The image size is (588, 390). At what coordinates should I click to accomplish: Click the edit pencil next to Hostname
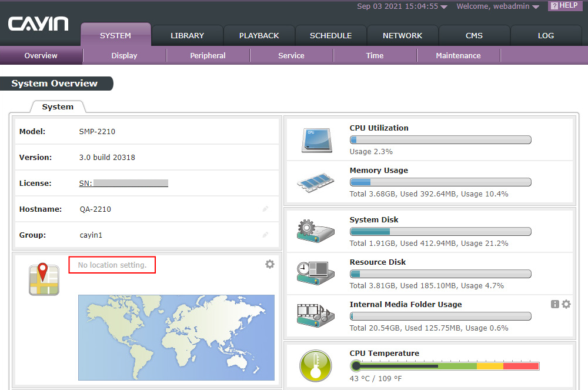(266, 209)
